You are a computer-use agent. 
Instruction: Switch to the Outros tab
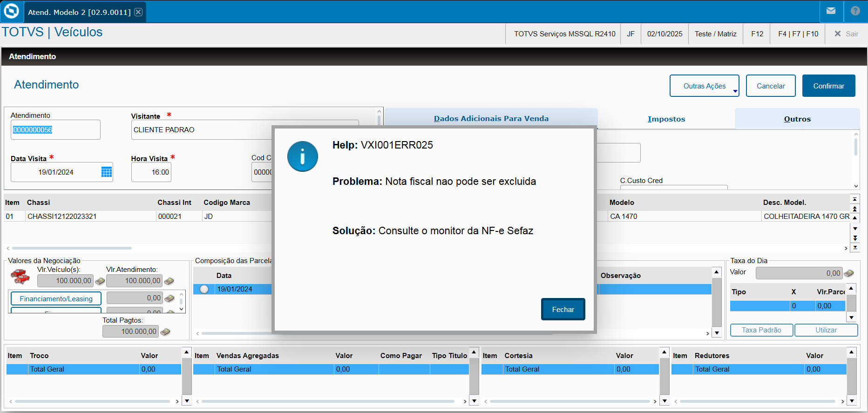click(x=797, y=119)
